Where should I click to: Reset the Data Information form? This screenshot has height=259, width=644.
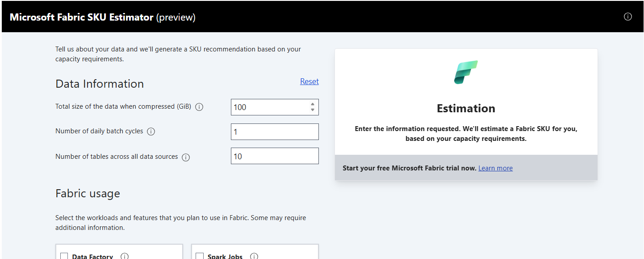pyautogui.click(x=309, y=81)
